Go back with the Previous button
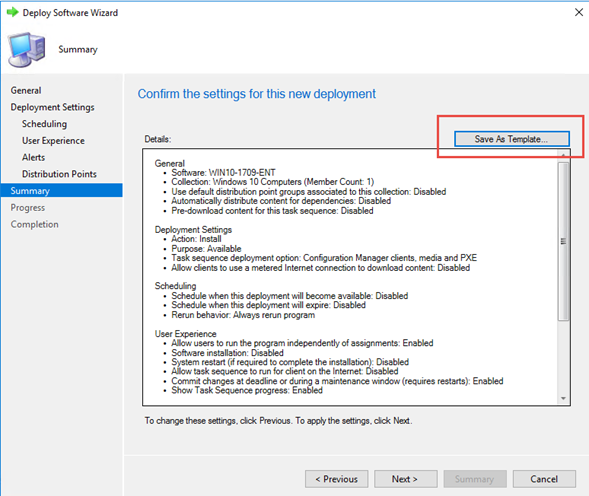 [337, 479]
